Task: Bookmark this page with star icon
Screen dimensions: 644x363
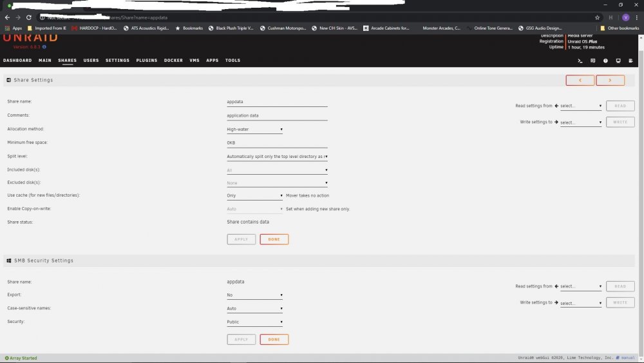Action: point(597,17)
